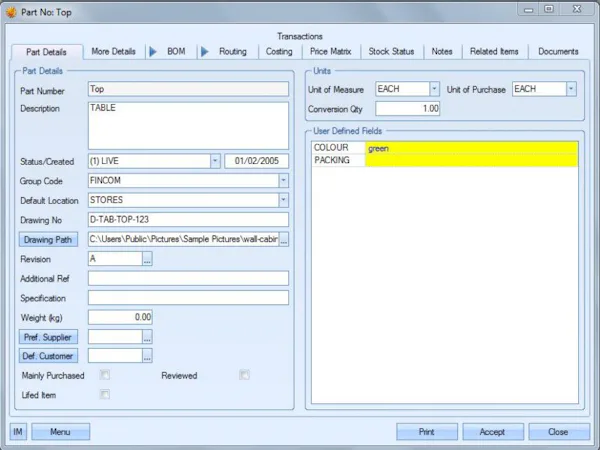Open Def. Customer lookup ellipsis button

click(x=147, y=356)
